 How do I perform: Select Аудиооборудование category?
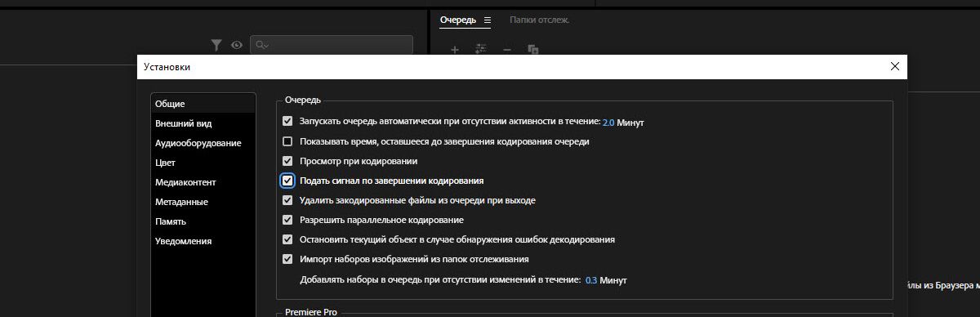click(x=203, y=143)
